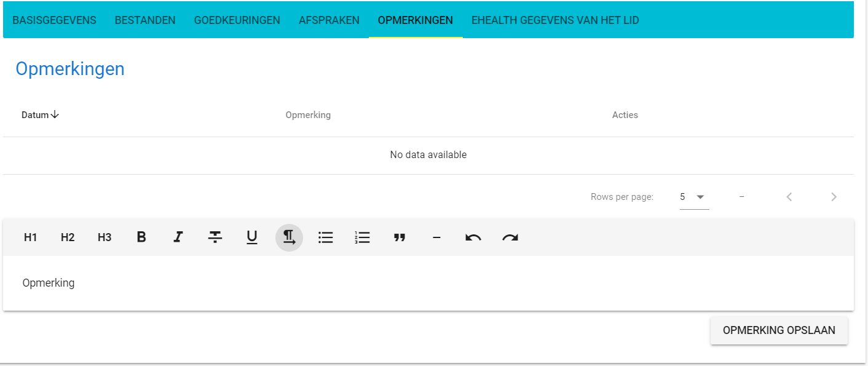Insert a horizontal rule in the editor
The width and height of the screenshot is (868, 366).
[x=436, y=237]
